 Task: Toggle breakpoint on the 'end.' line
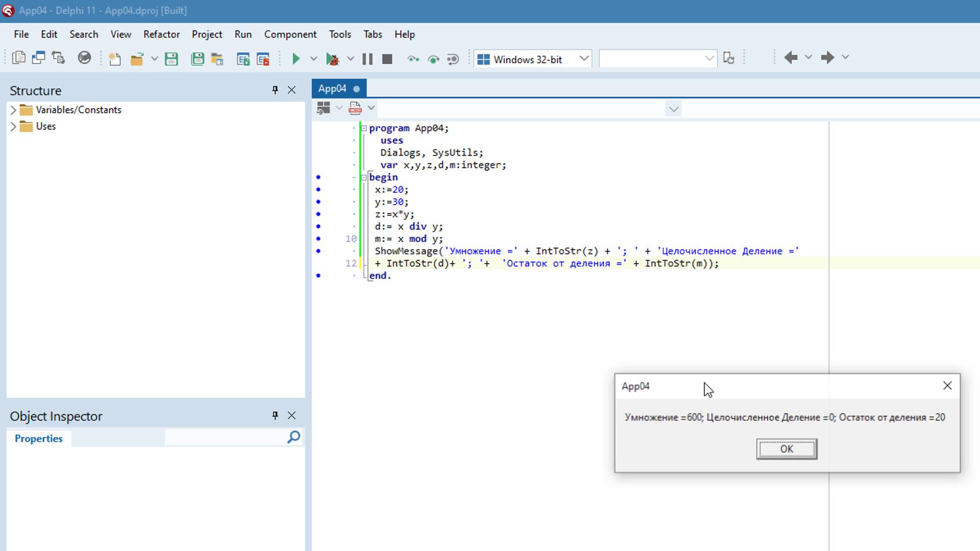point(318,275)
